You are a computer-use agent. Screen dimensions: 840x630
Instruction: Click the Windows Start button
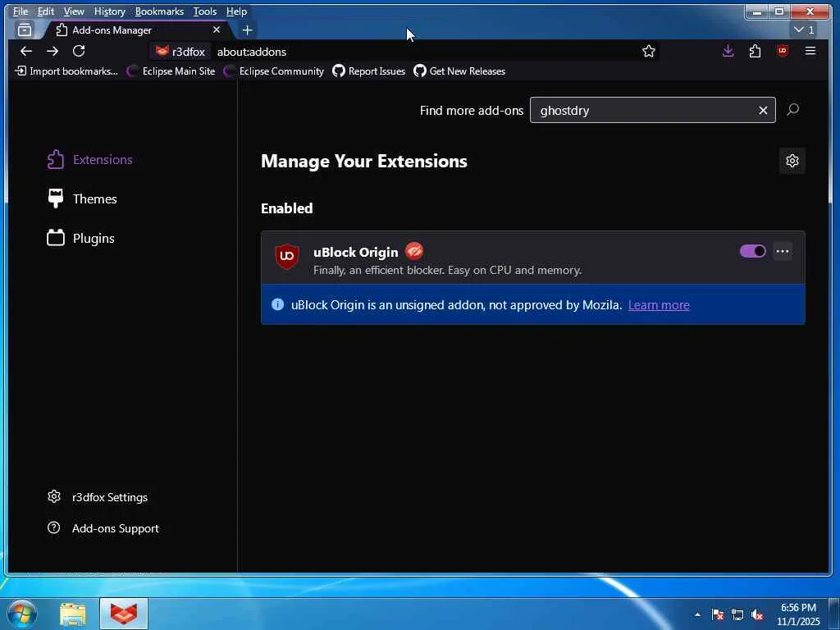click(22, 614)
